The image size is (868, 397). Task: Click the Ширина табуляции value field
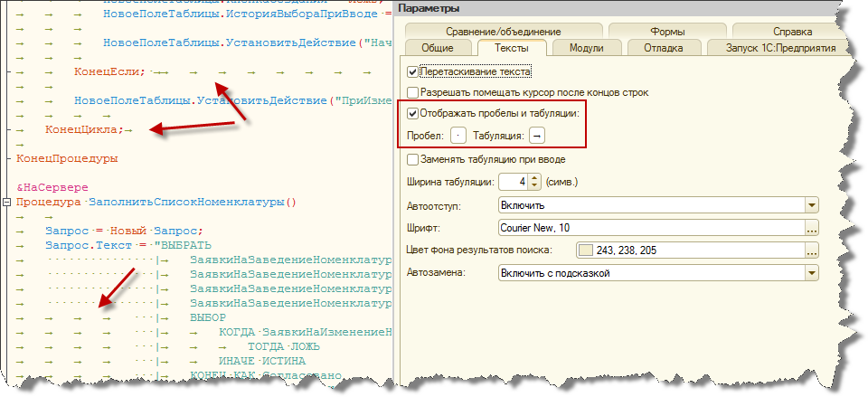coord(514,181)
